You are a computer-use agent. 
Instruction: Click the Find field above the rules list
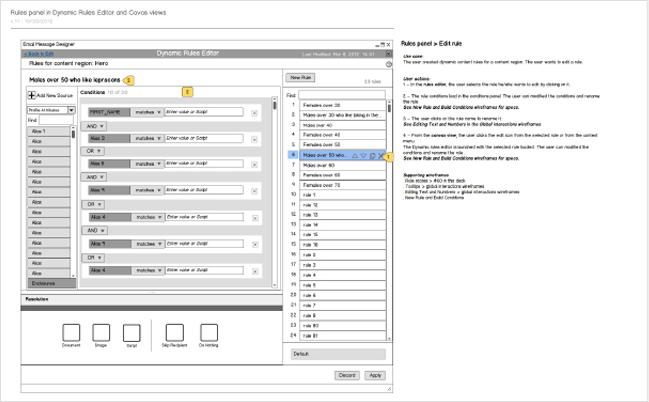[x=341, y=95]
